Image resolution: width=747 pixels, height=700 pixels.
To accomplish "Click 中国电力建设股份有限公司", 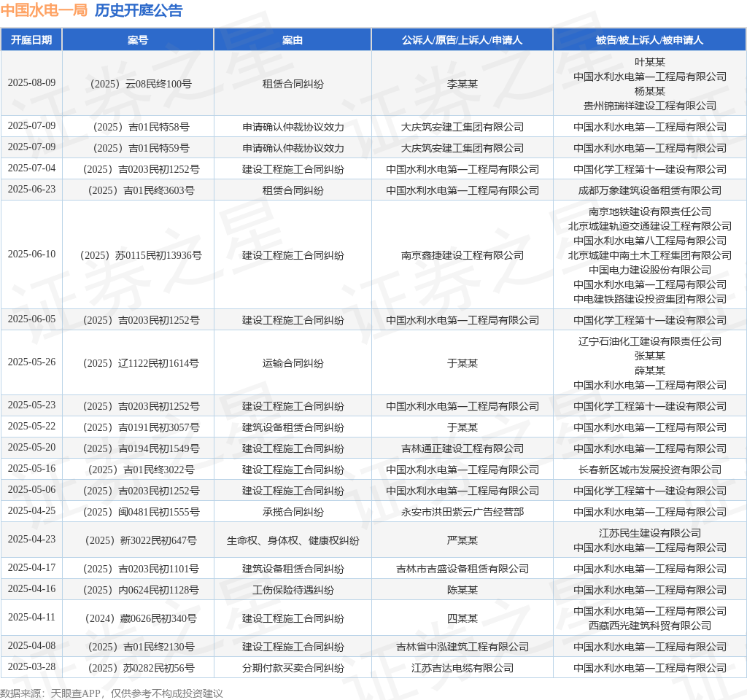I will [650, 271].
